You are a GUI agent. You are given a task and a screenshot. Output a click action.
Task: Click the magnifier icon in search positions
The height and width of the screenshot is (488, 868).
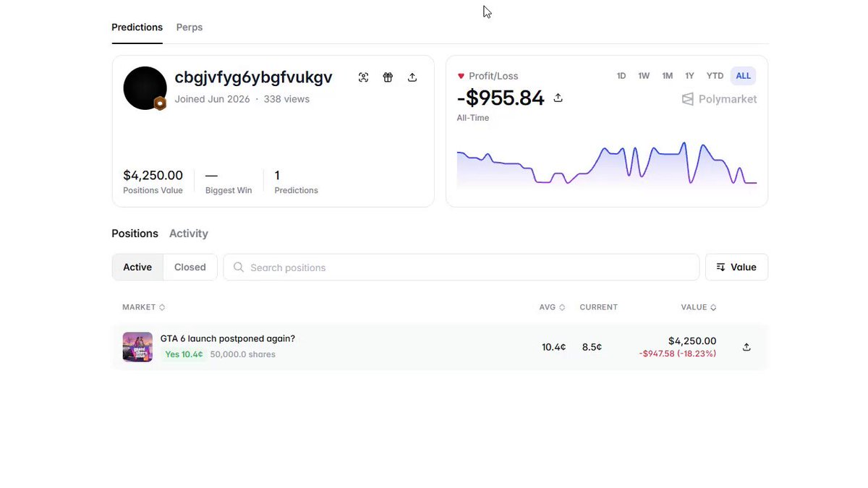tap(239, 267)
